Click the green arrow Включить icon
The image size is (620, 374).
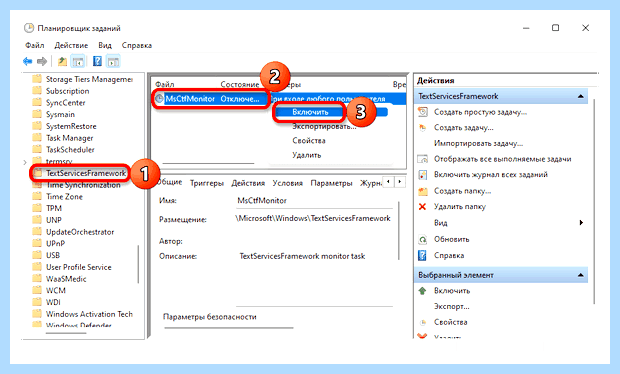pos(422,291)
